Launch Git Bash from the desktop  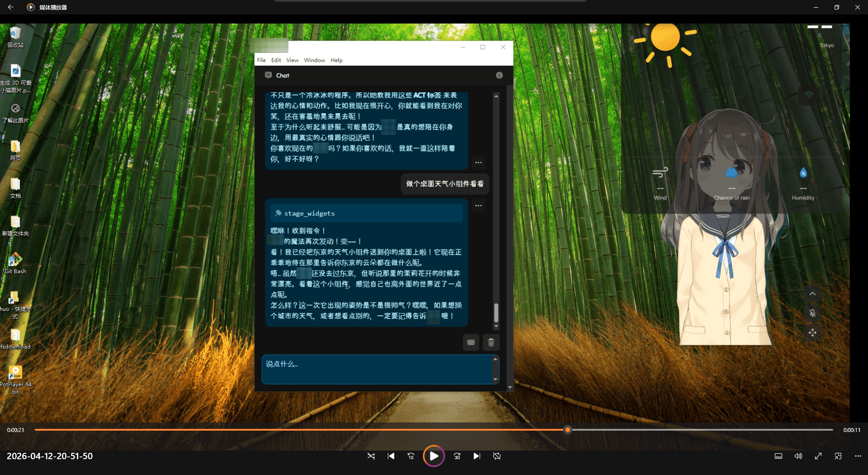15,263
